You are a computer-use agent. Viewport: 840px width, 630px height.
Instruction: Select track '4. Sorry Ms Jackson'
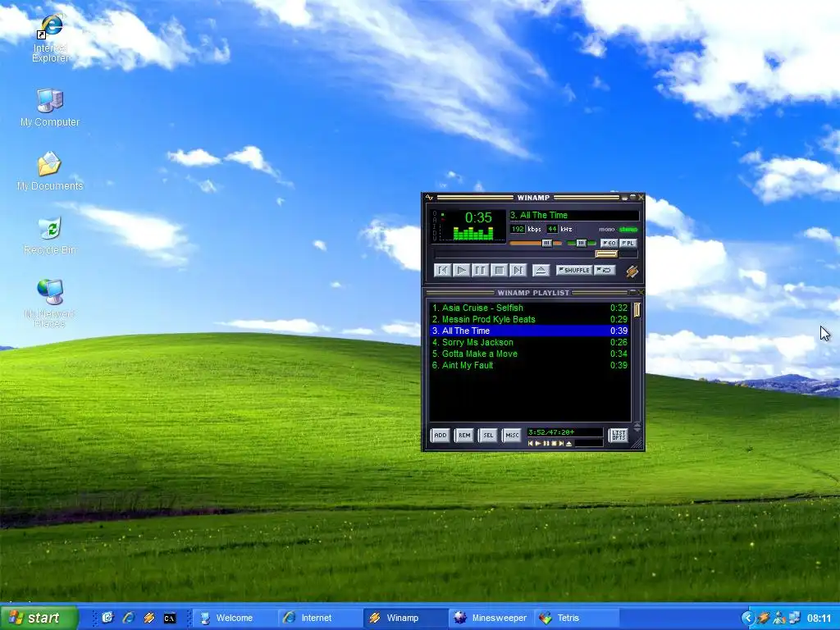530,342
